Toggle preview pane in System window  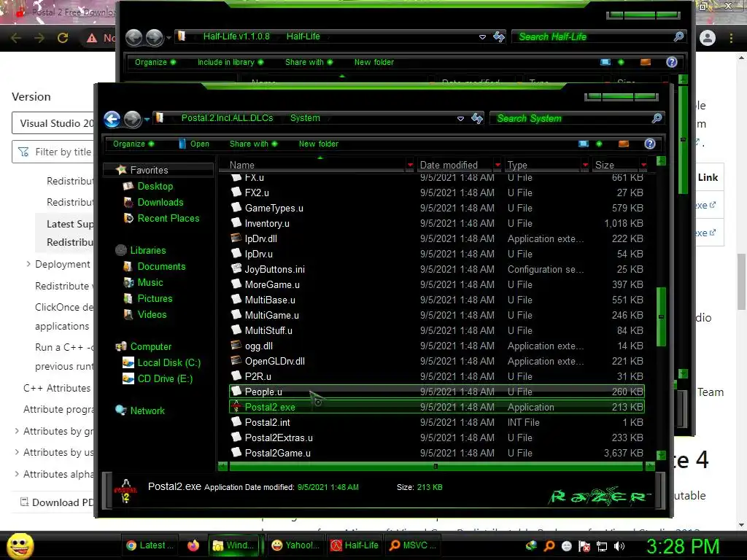pos(623,144)
